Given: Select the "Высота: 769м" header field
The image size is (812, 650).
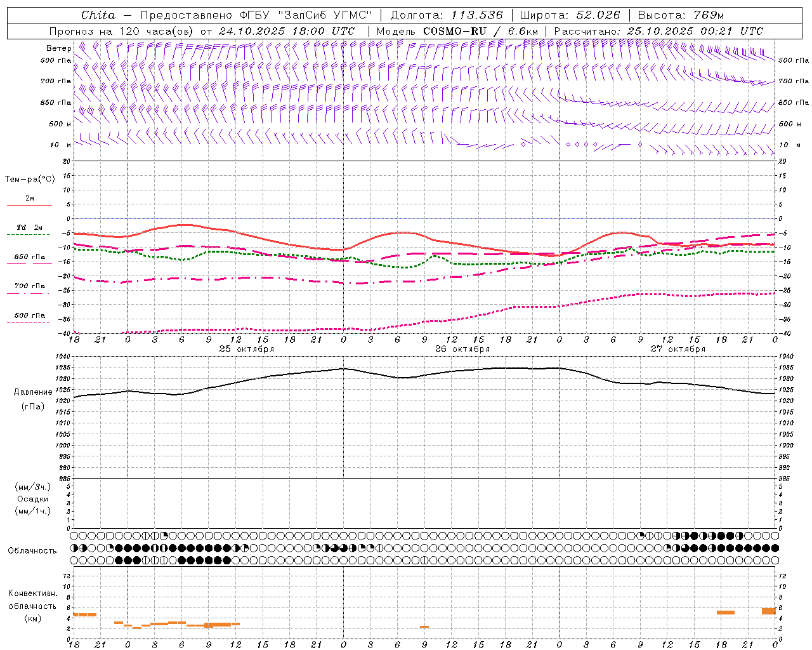Looking at the screenshot, I should [681, 15].
